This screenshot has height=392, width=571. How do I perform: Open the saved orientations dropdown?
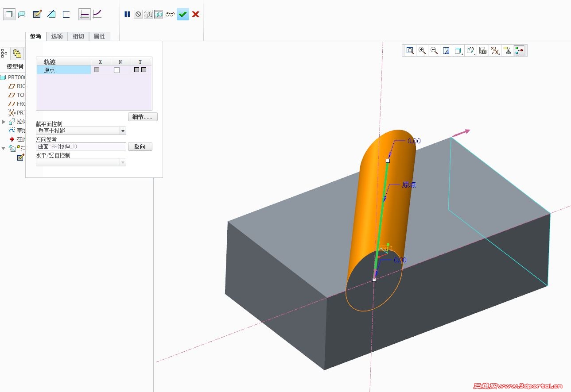470,50
